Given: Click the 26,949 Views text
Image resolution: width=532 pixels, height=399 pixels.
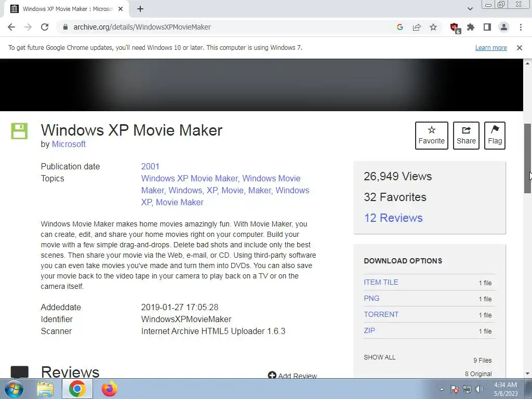Looking at the screenshot, I should click(x=397, y=177).
